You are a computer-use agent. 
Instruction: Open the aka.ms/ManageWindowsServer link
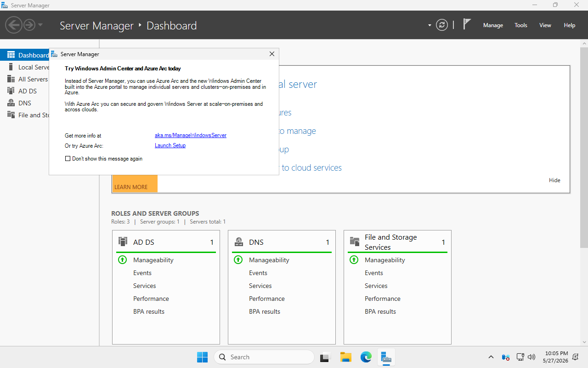191,135
